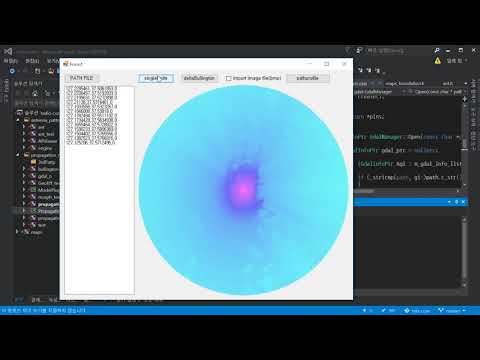The image size is (480, 360).
Task: Click the PATH FILE button
Action: [82, 78]
